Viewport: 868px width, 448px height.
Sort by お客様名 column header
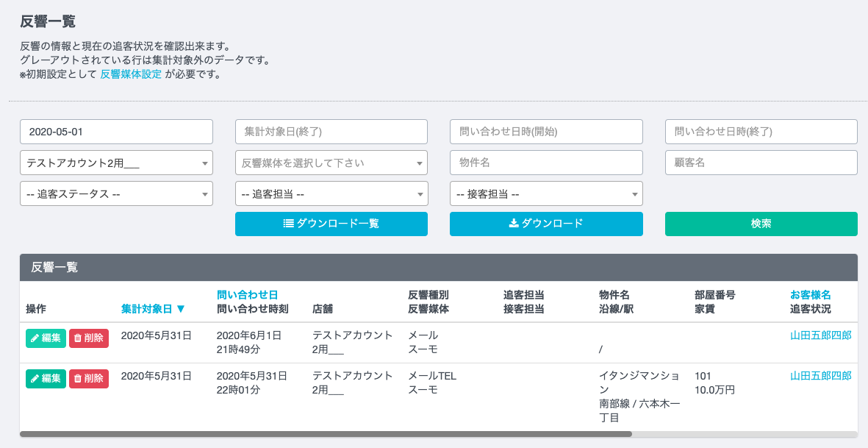point(811,295)
